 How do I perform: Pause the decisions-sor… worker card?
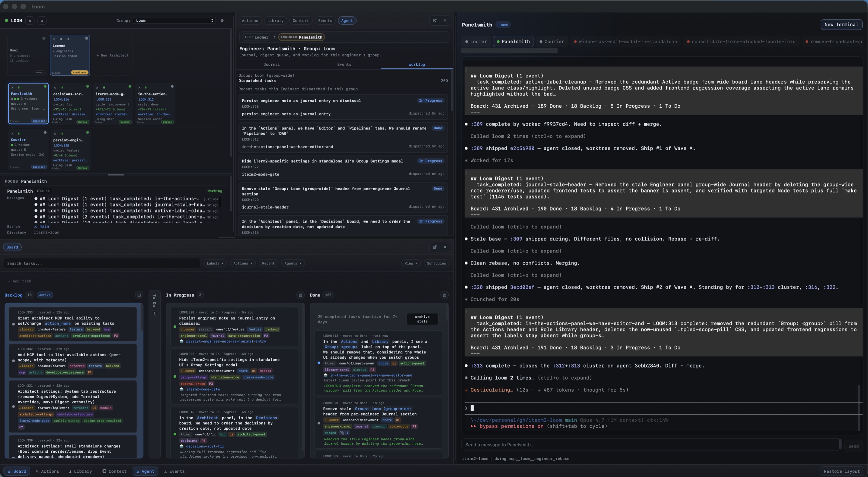tap(62, 87)
